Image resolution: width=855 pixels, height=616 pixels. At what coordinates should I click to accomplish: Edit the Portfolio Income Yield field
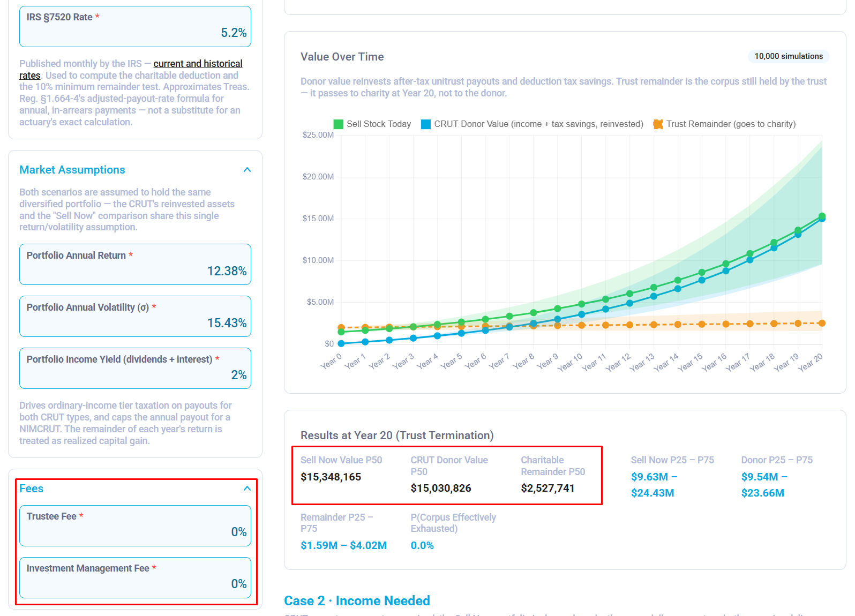tap(135, 369)
